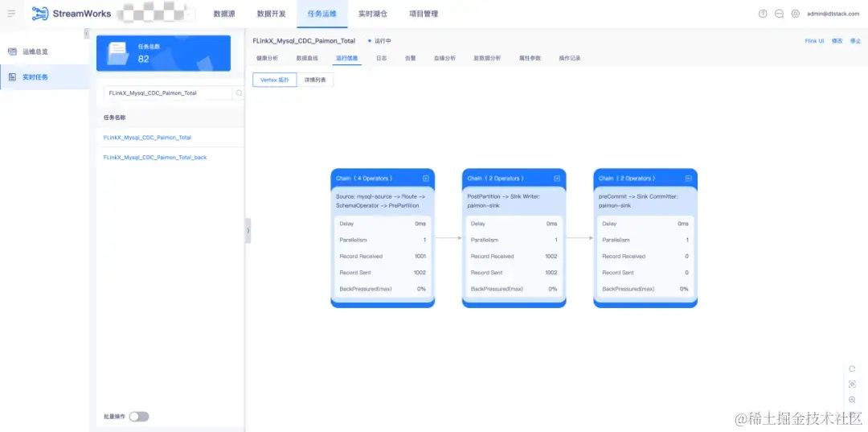Click the 修改 link

pyautogui.click(x=837, y=41)
